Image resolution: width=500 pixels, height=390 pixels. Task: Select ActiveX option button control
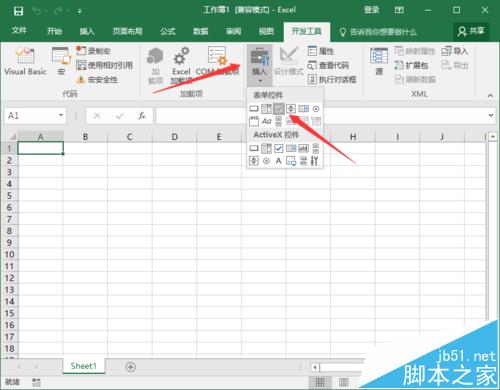(x=266, y=161)
